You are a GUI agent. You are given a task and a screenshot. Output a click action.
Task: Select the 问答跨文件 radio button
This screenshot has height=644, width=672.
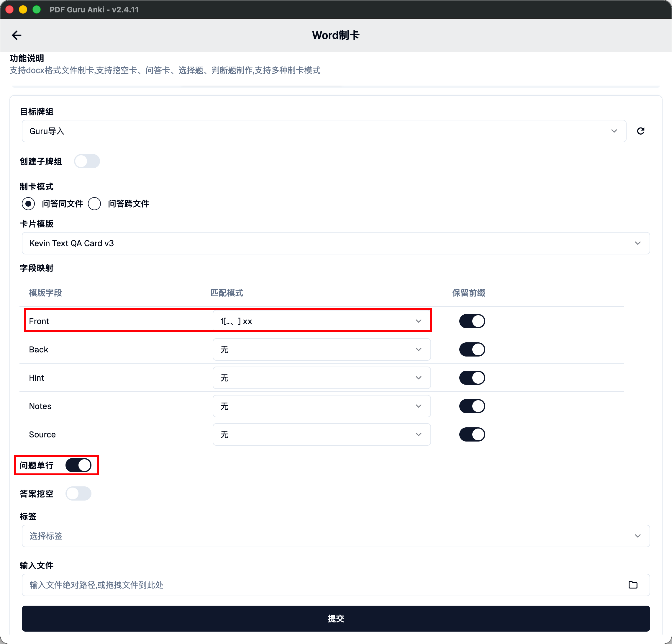click(95, 204)
